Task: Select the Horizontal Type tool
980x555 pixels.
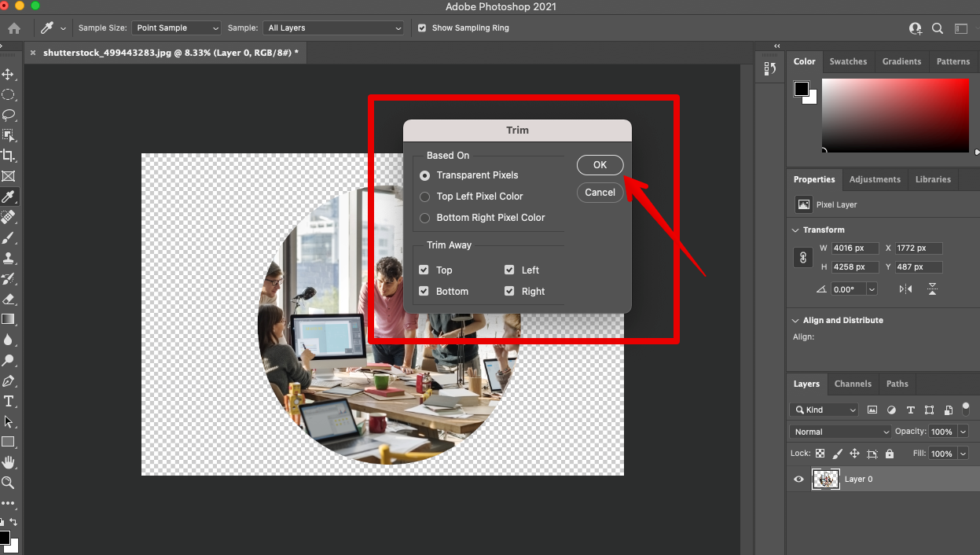Action: click(8, 401)
